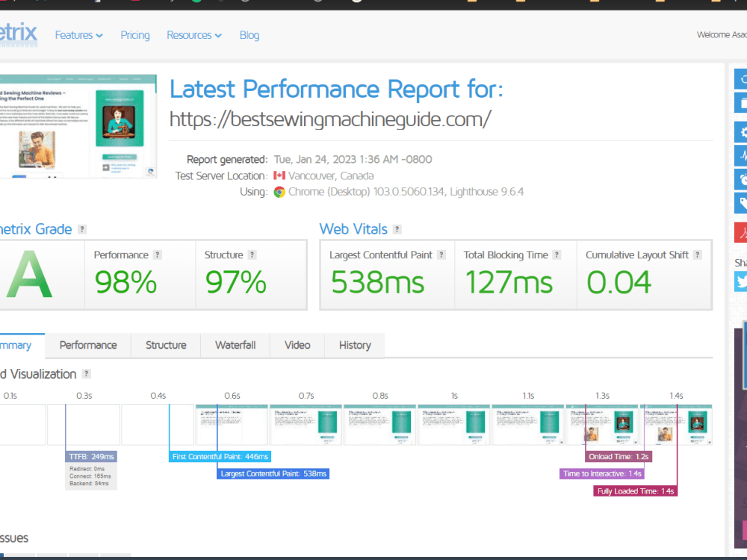Open the Pricing page

pos(134,35)
